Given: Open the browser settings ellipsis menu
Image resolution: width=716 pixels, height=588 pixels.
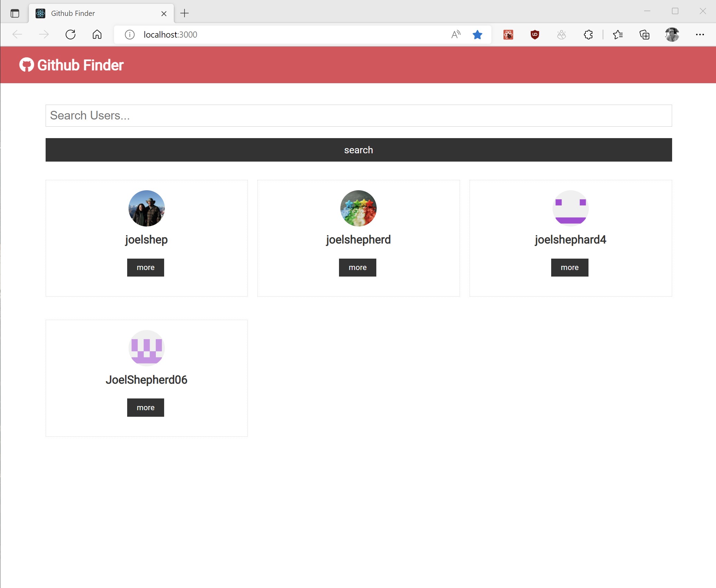Looking at the screenshot, I should (700, 35).
